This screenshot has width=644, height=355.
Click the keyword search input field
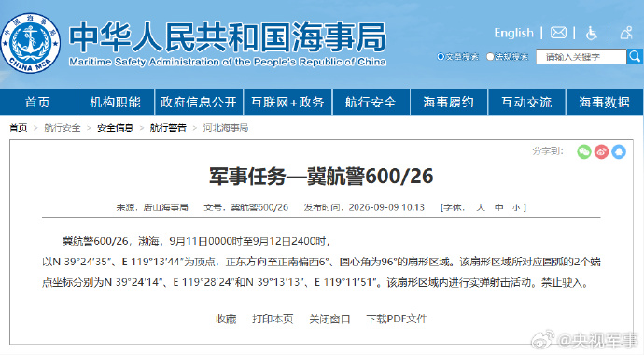pyautogui.click(x=581, y=57)
